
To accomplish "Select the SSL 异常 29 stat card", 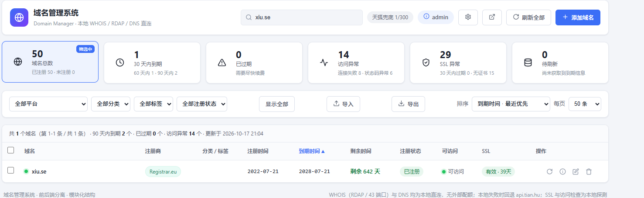I will tap(458, 63).
